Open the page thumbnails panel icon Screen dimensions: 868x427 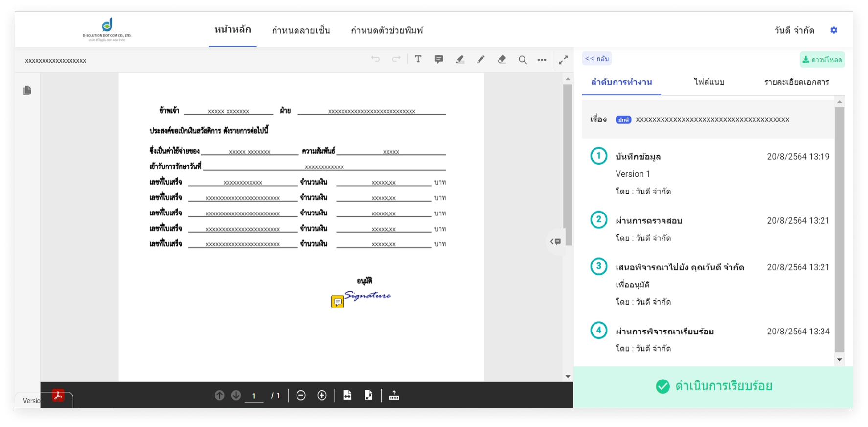click(27, 91)
